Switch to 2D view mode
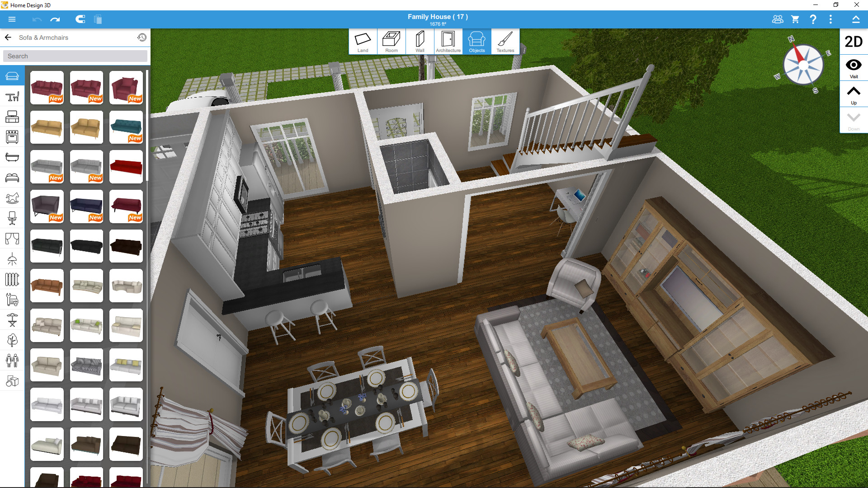 [853, 42]
